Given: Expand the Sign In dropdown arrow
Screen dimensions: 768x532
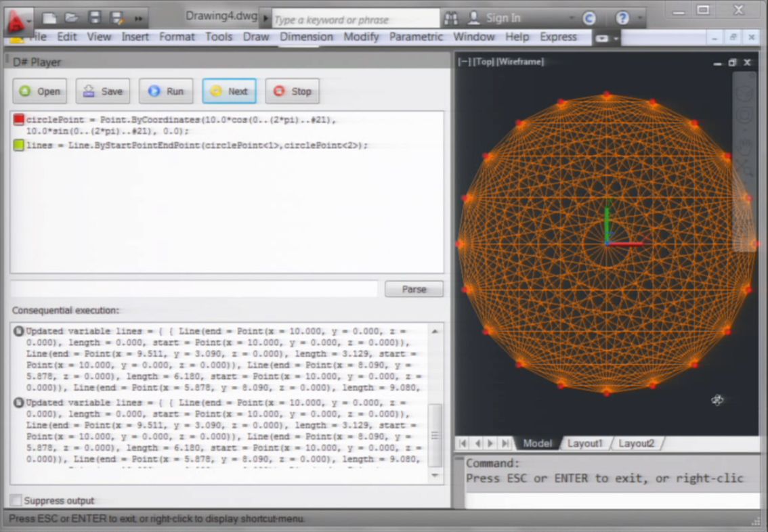Looking at the screenshot, I should point(571,18).
